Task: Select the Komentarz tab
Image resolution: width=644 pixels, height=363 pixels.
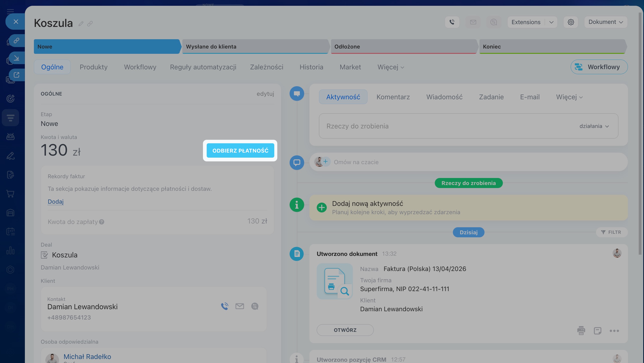Action: click(393, 97)
